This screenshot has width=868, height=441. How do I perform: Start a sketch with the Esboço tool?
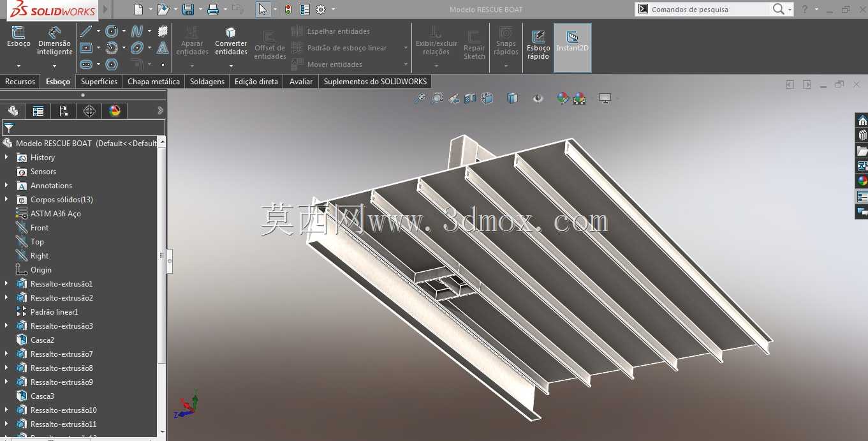tap(18, 37)
